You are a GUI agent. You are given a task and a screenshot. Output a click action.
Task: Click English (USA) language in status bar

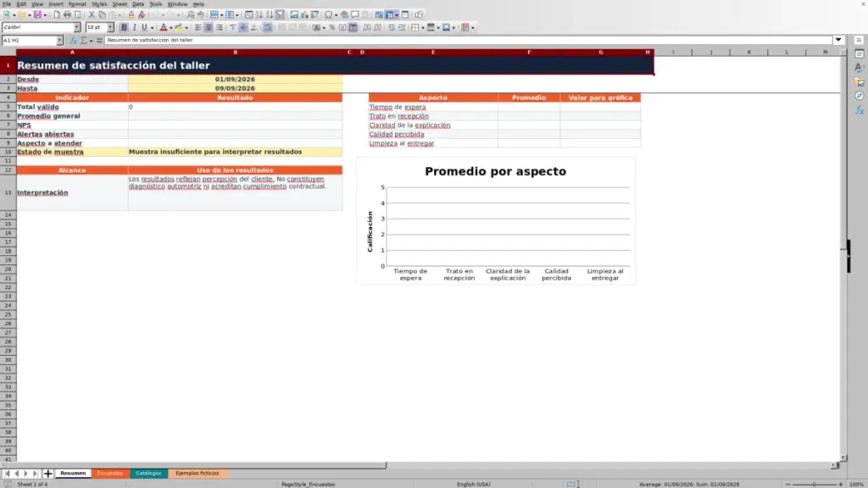[473, 484]
